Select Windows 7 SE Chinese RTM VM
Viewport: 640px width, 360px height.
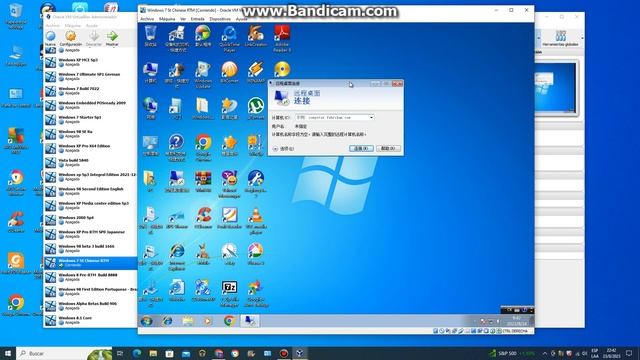click(90, 263)
